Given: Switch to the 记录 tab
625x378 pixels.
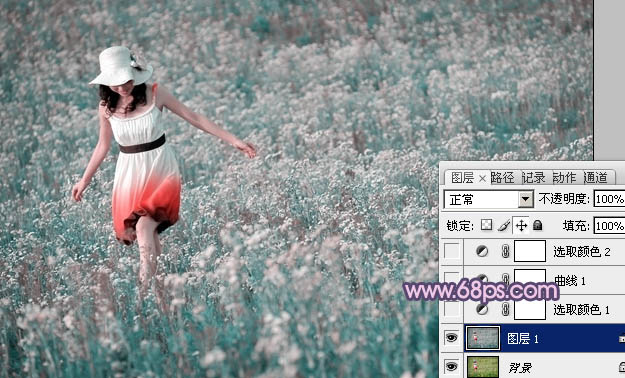Looking at the screenshot, I should pos(533,177).
